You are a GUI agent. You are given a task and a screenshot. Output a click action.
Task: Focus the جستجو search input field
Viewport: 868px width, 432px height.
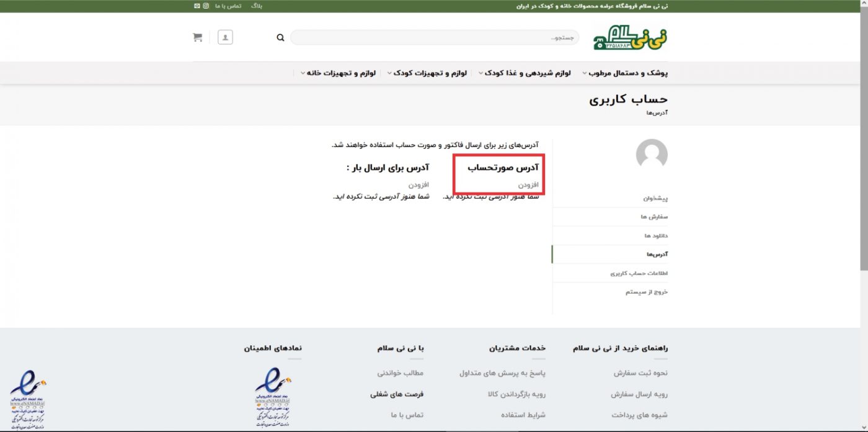pos(434,38)
